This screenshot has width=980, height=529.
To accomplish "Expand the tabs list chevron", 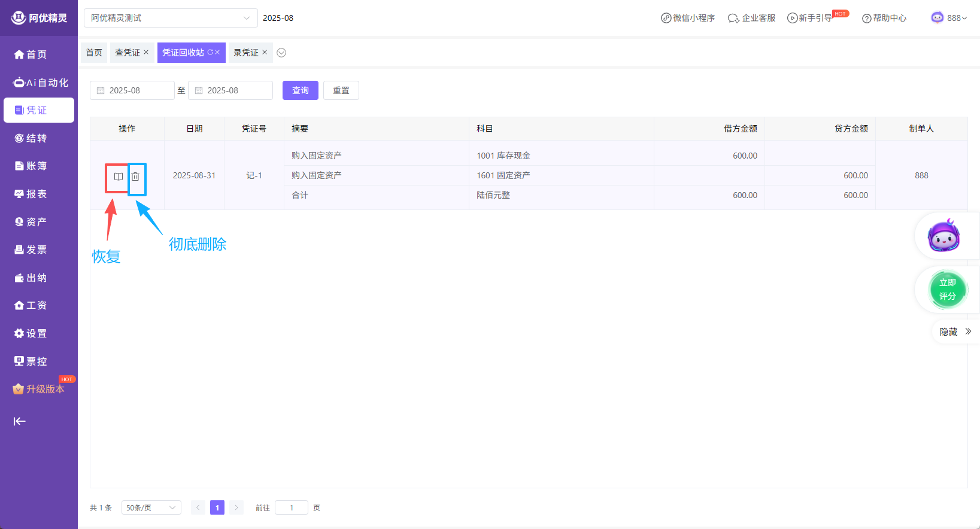I will [x=281, y=53].
